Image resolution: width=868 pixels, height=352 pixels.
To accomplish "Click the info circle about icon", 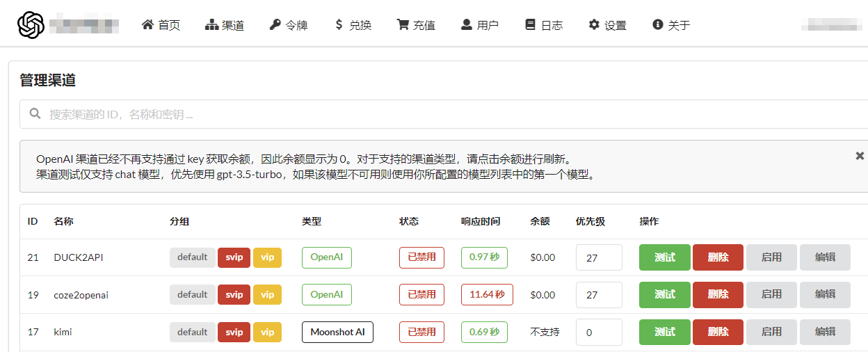I will 657,25.
